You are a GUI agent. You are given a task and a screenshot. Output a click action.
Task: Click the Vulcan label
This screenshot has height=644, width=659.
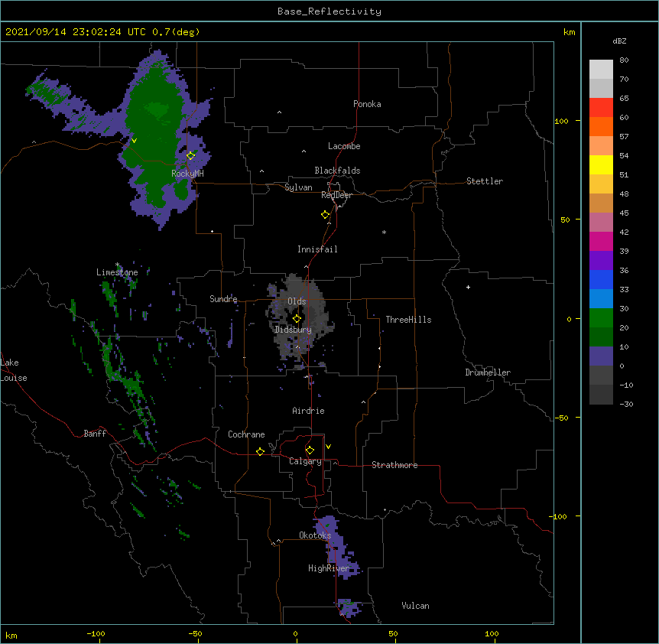point(415,606)
